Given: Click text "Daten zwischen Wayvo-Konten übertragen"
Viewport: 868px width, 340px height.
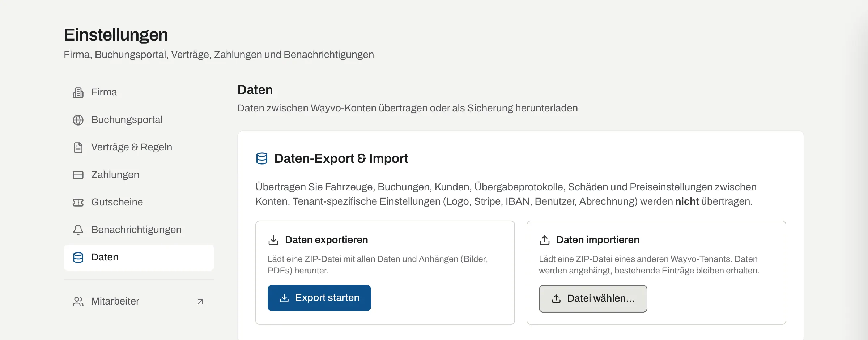Looking at the screenshot, I should [408, 108].
